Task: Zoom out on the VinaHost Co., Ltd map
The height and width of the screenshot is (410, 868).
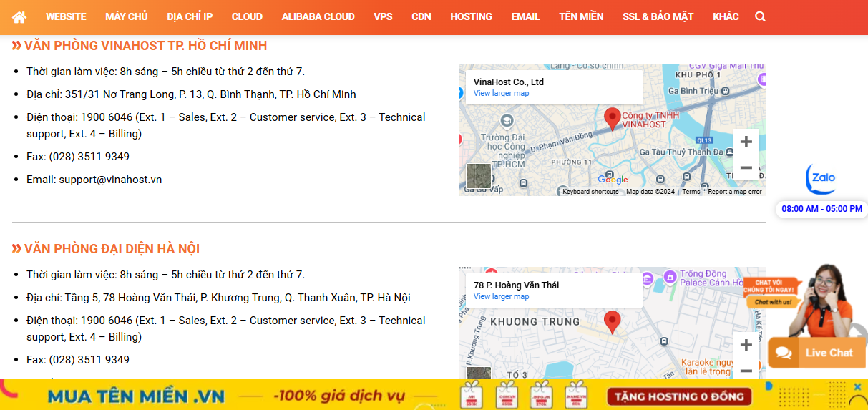Action: 746,167
